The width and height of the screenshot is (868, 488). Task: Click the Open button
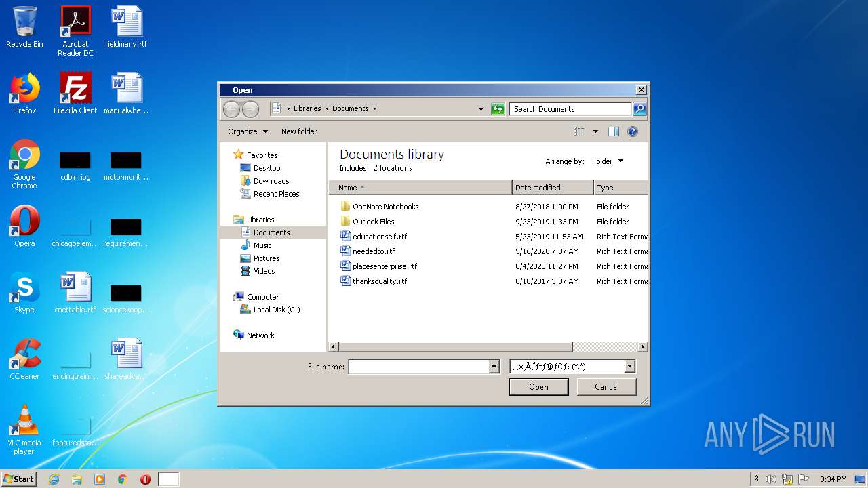click(x=539, y=387)
